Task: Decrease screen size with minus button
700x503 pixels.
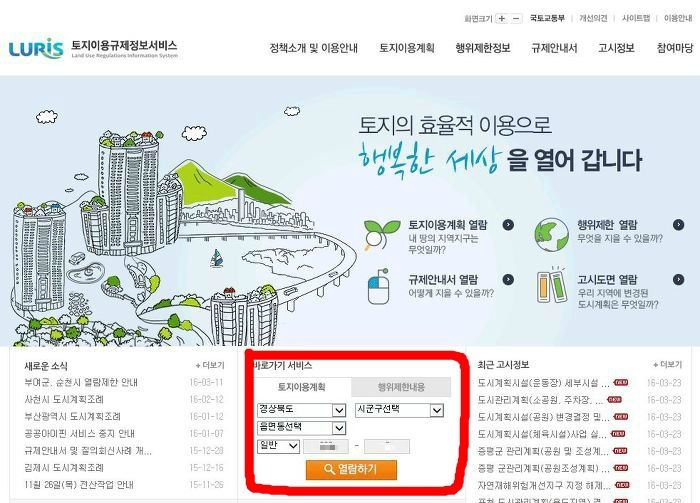Action: click(516, 18)
